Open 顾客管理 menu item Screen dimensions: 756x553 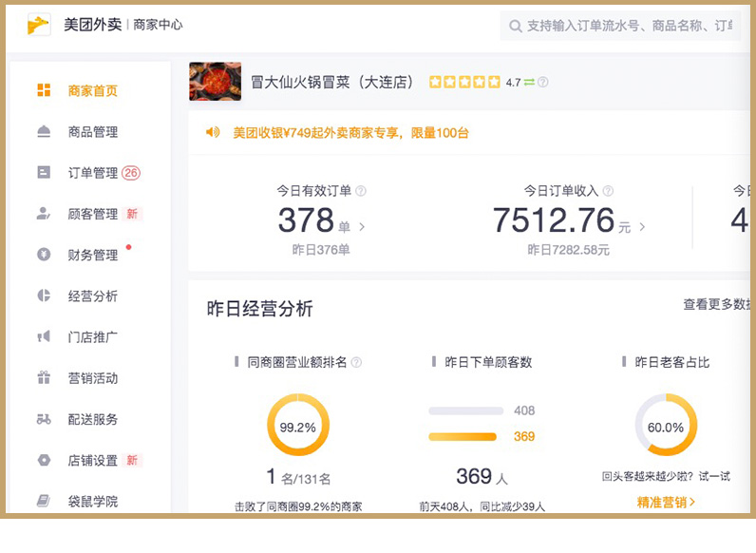[x=93, y=214]
